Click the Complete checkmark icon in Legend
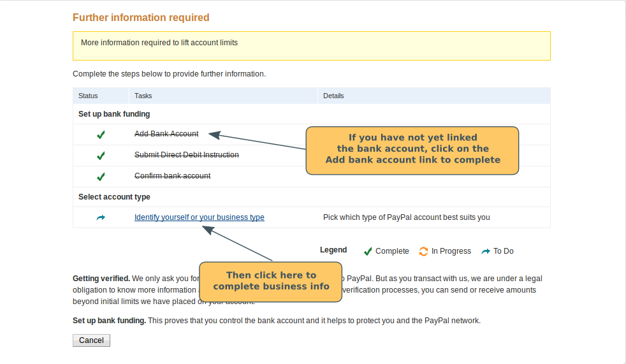 [x=368, y=251]
